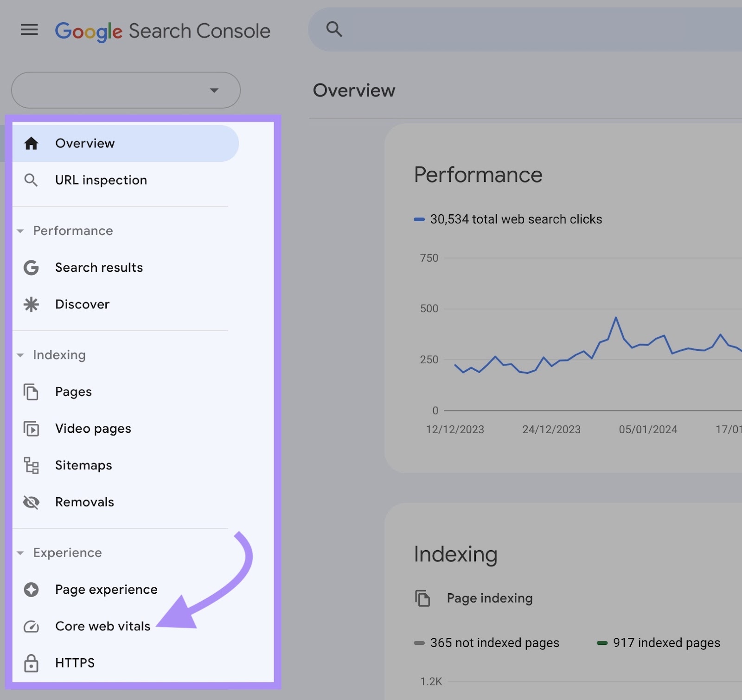742x700 pixels.
Task: Click 917 indexed pages link
Action: 666,642
